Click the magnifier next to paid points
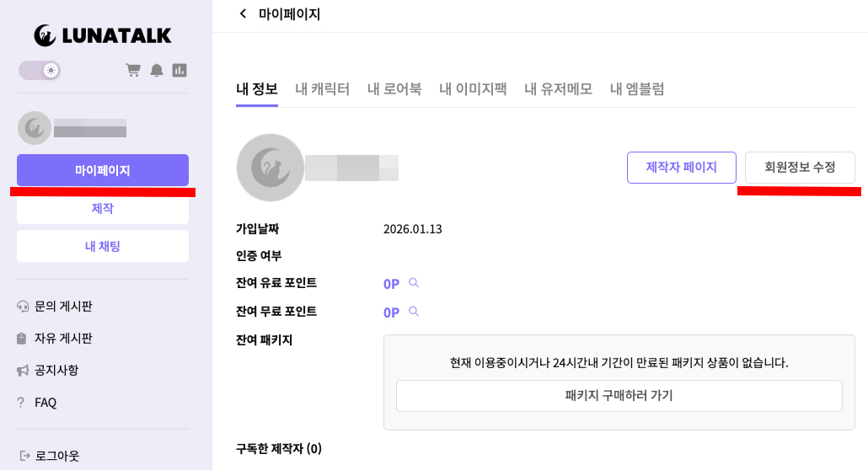Image resolution: width=868 pixels, height=470 pixels. [x=414, y=283]
